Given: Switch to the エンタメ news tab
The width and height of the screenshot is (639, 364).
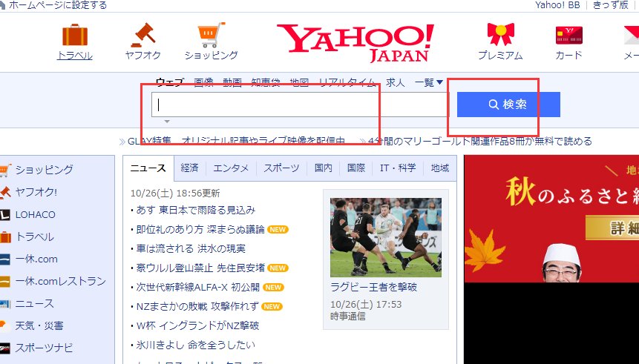Looking at the screenshot, I should 231,168.
